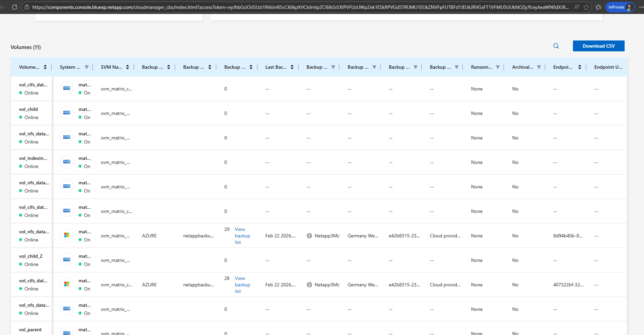This screenshot has height=335, width=644.
Task: Click the browser address bar URL
Action: pyautogui.click(x=299, y=7)
